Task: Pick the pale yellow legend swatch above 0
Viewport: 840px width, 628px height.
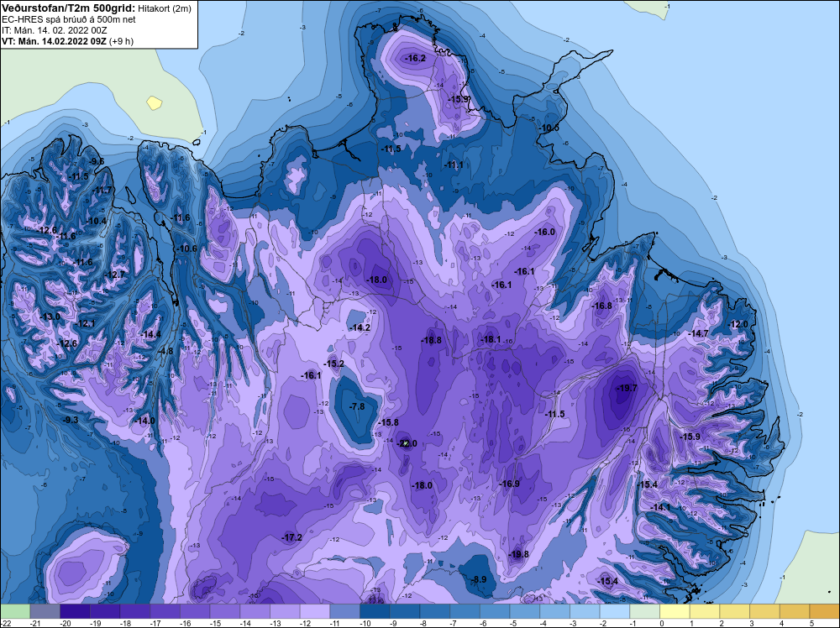Action: tap(675, 611)
